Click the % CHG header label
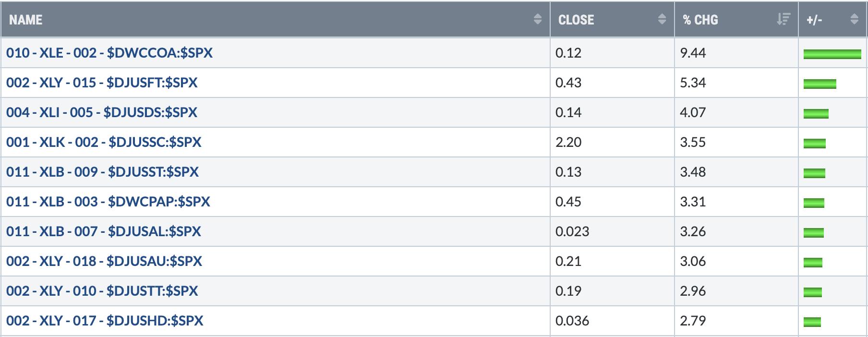Image resolution: width=868 pixels, height=337 pixels. tap(700, 20)
